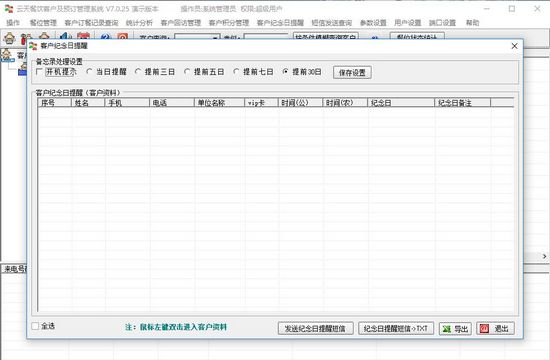Sort by the 电话 column header
Screen dimensions: 550x360
[x=172, y=103]
